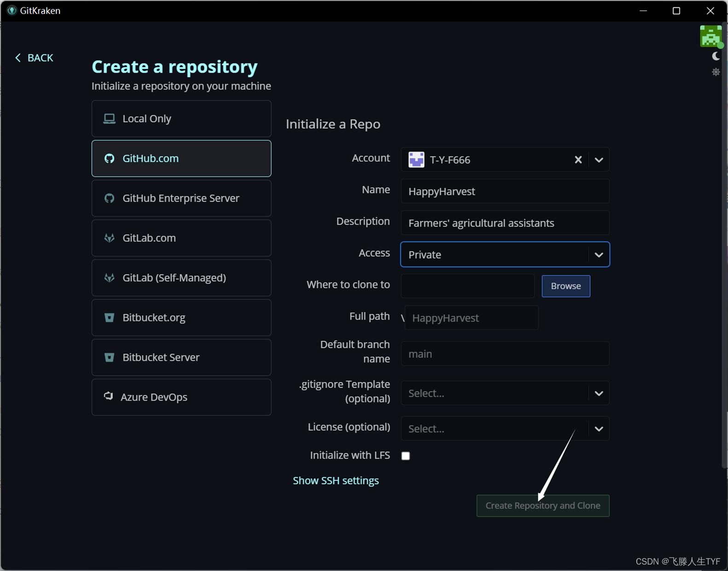Click the Default branch name field
The height and width of the screenshot is (571, 728).
coord(505,354)
